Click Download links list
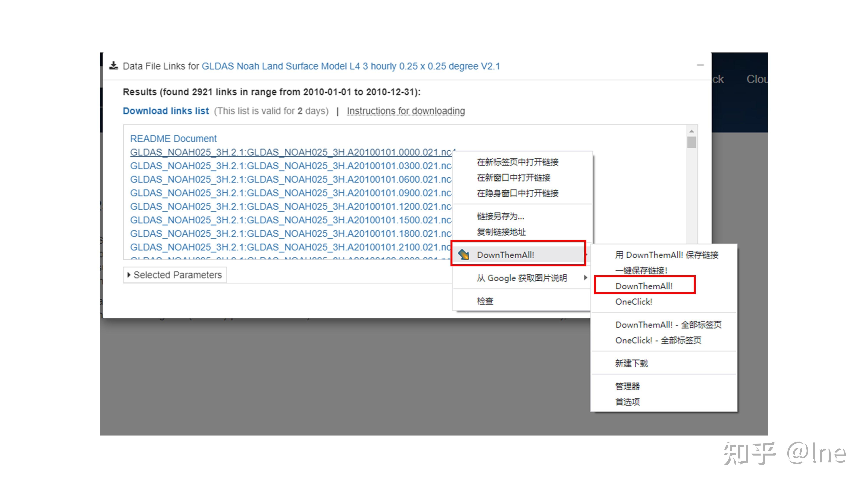Image resolution: width=868 pixels, height=488 pixels. 166,111
